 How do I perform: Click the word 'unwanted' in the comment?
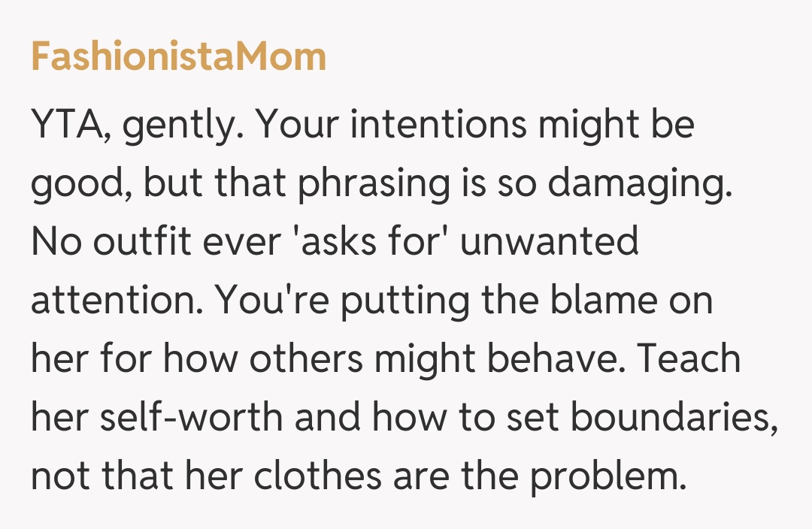click(x=550, y=242)
